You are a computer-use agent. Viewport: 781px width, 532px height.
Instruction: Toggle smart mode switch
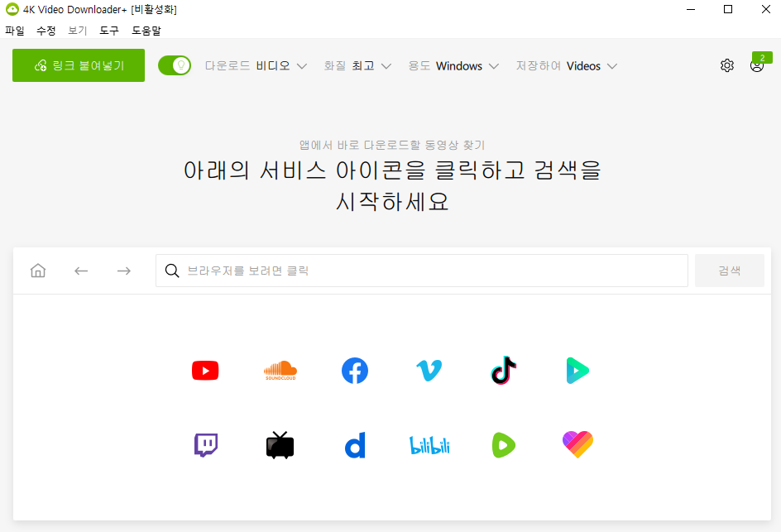[x=175, y=65]
